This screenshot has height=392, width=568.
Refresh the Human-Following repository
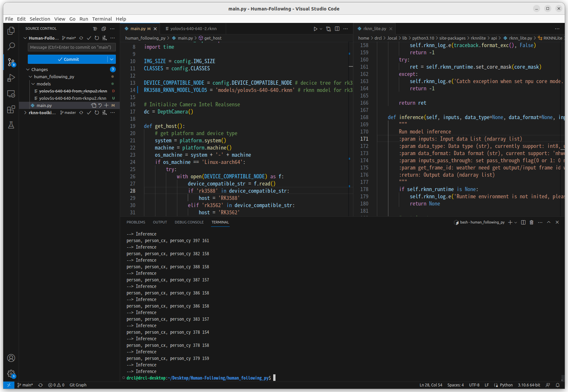click(x=97, y=38)
